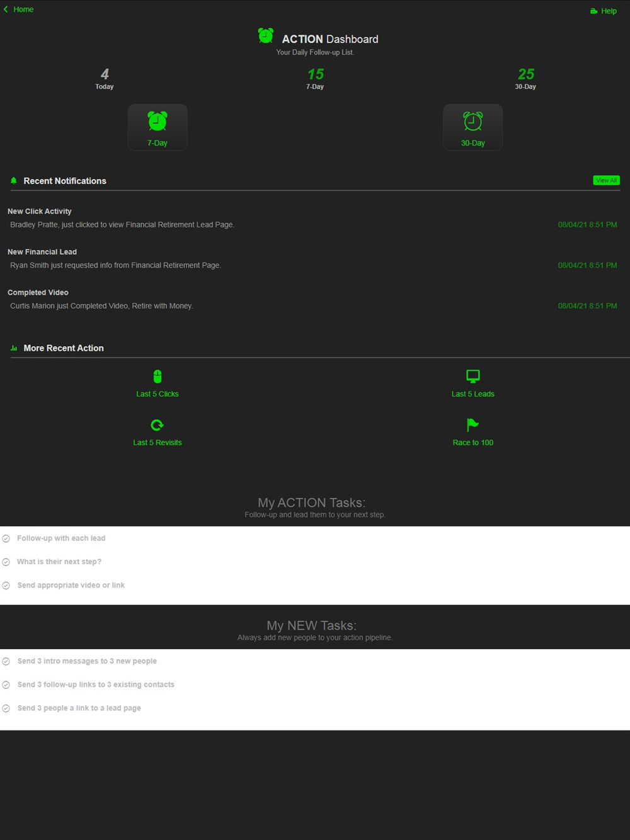
Task: Click the bell icon beside Recent Notifications
Action: click(x=14, y=181)
